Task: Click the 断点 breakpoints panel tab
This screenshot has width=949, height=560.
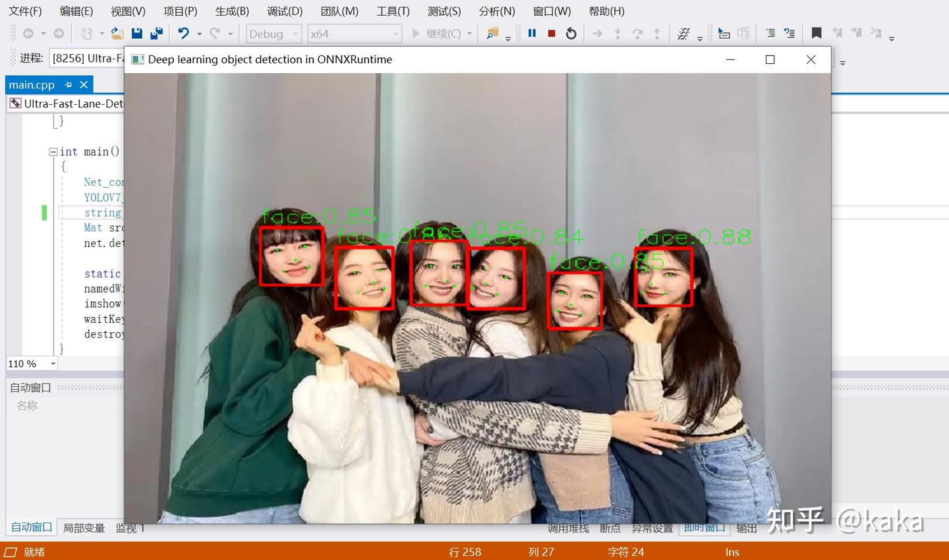Action: (610, 527)
